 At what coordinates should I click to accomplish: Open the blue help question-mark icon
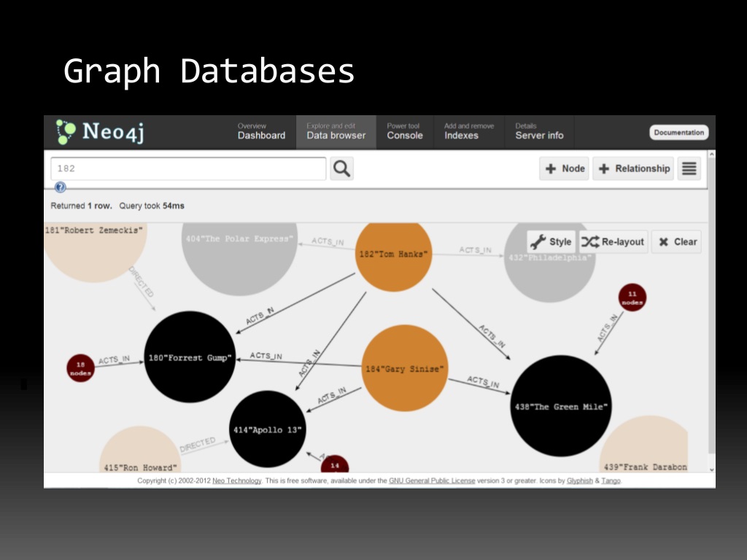tap(60, 187)
